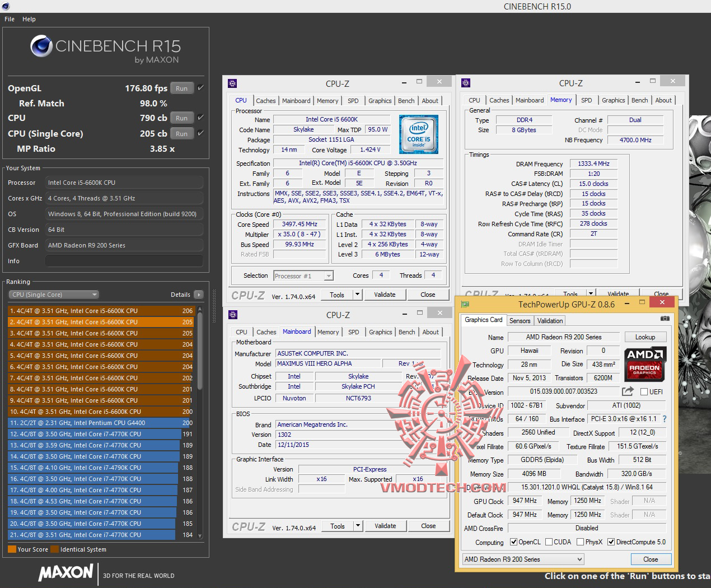Run the CPU benchmark

(181, 118)
